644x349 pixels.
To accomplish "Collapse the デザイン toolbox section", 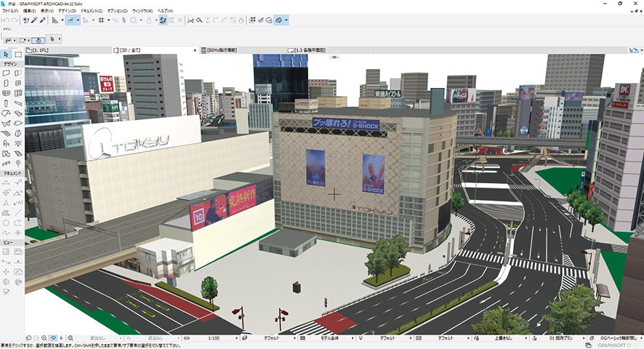I will [x=12, y=64].
